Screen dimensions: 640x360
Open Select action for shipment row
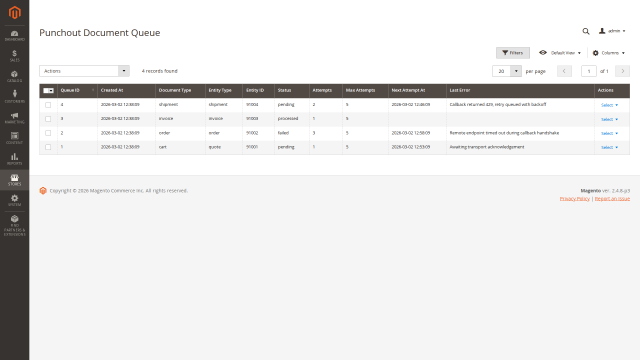coord(609,105)
